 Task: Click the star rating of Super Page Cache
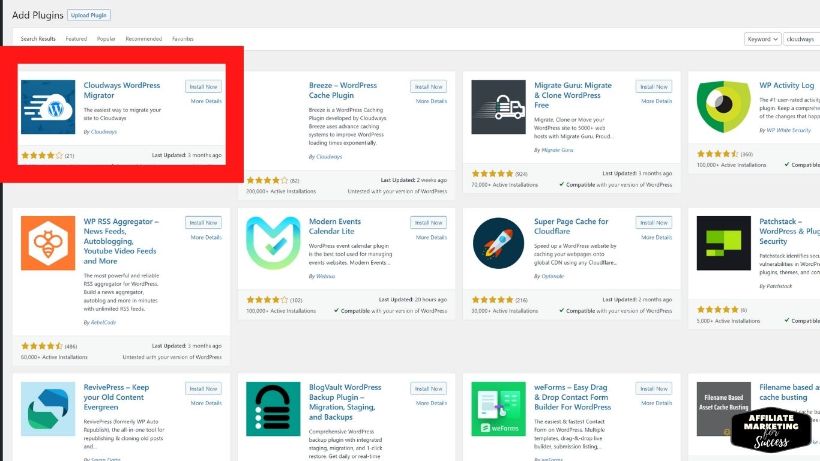[493, 300]
